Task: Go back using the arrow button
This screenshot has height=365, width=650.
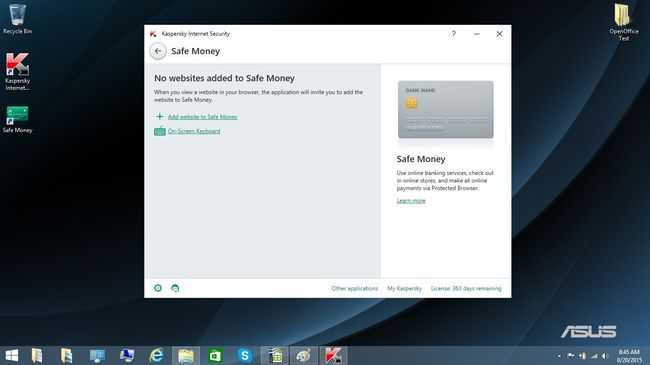Action: (x=158, y=51)
